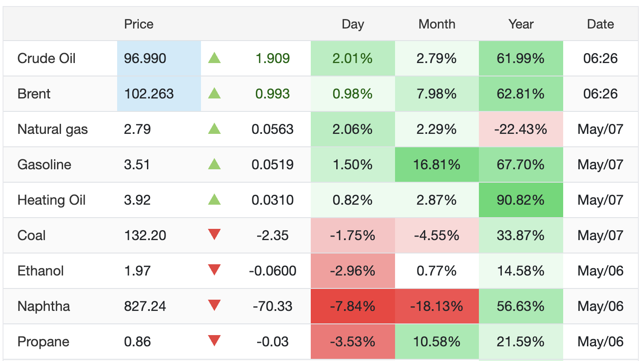Click the red down arrow for Ethanol

[214, 270]
